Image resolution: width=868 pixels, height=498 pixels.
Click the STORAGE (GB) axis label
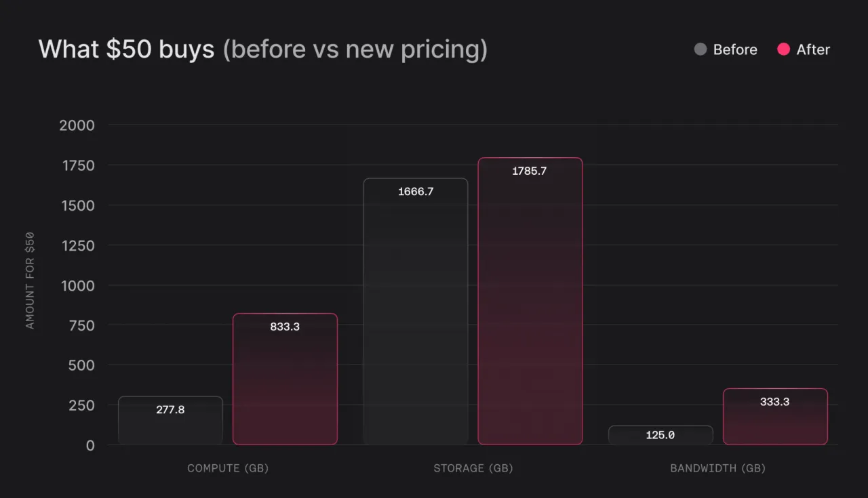(x=473, y=468)
